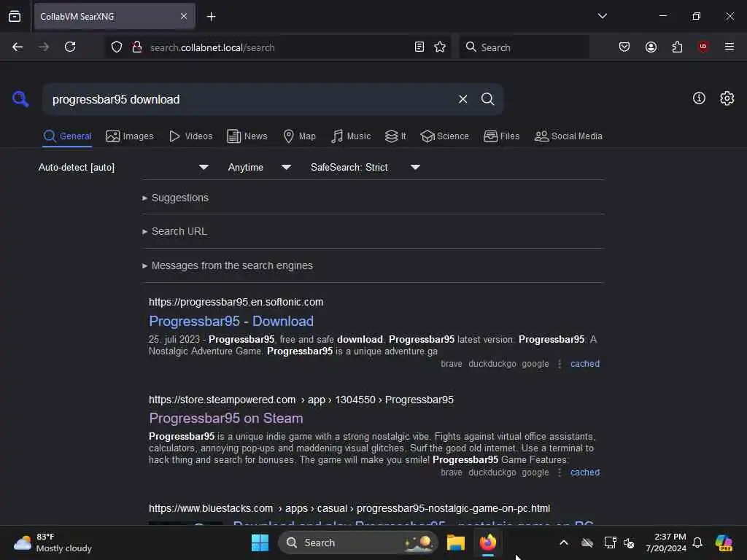Open the Anytime time range dropdown
Image resolution: width=747 pixels, height=560 pixels.
click(x=259, y=167)
